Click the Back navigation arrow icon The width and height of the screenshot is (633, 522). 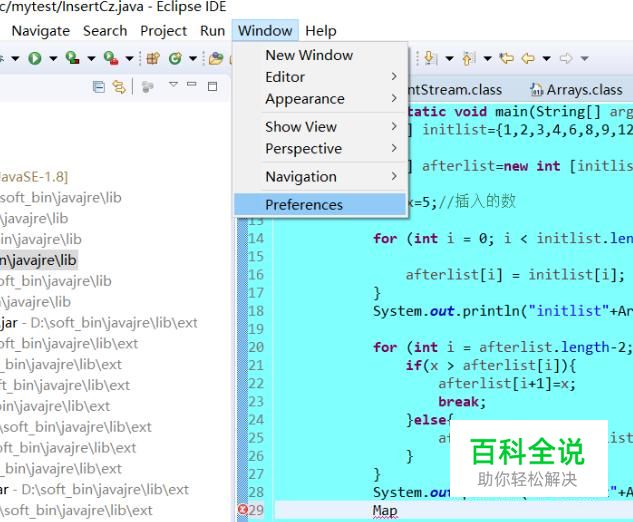(x=528, y=59)
